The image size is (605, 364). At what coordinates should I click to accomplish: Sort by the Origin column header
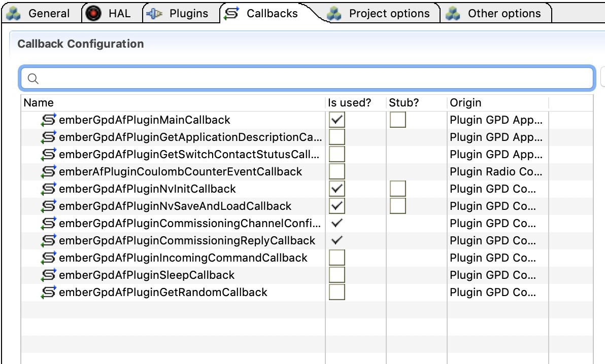[465, 102]
